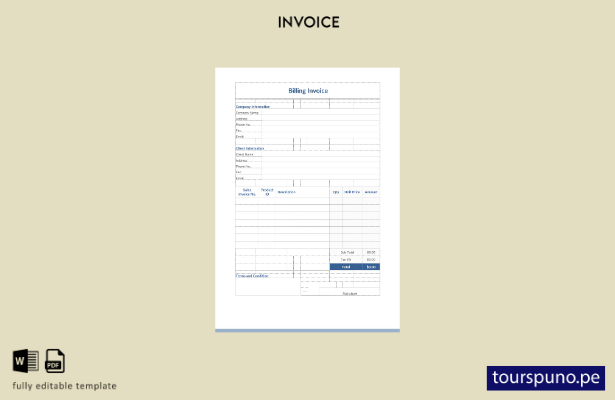Click the blue Total row in invoice
The image size is (615, 400).
[355, 267]
